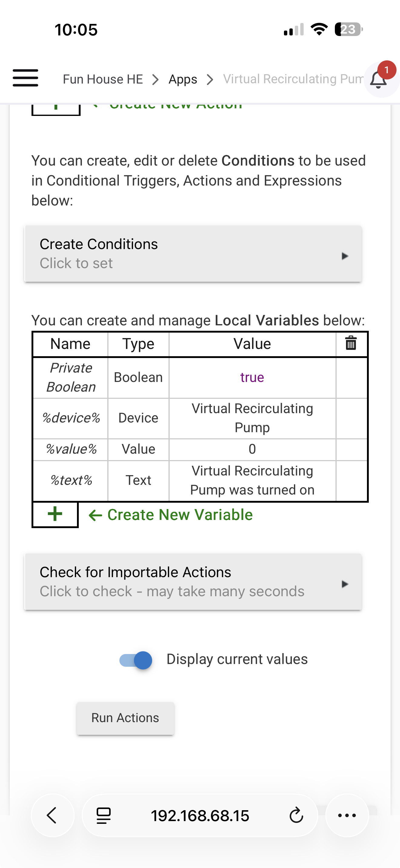Reload the page with the refresh icon
This screenshot has width=400, height=868.
[x=296, y=815]
